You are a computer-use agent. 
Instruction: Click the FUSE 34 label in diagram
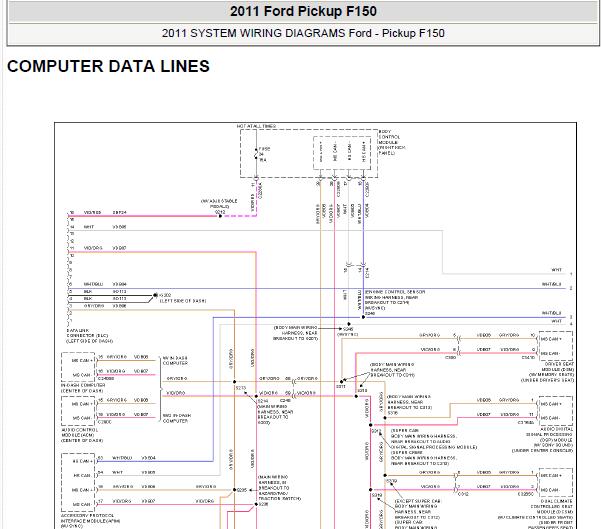264,154
